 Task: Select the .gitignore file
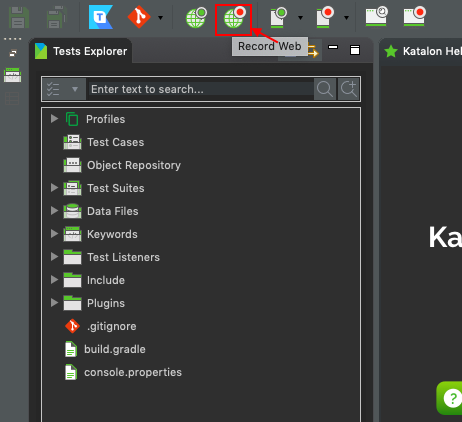(101, 326)
